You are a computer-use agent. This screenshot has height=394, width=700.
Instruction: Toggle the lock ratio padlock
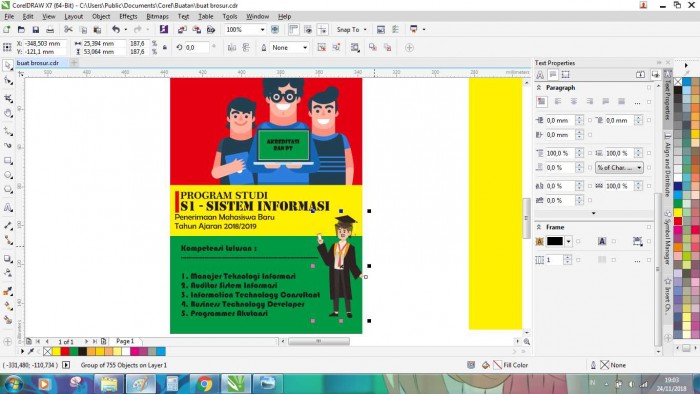click(165, 47)
